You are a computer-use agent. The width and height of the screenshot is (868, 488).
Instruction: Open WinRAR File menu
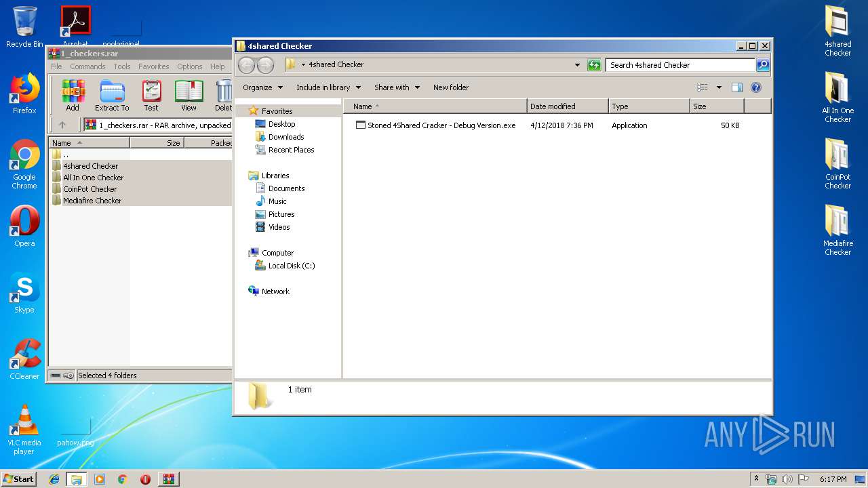coord(56,66)
